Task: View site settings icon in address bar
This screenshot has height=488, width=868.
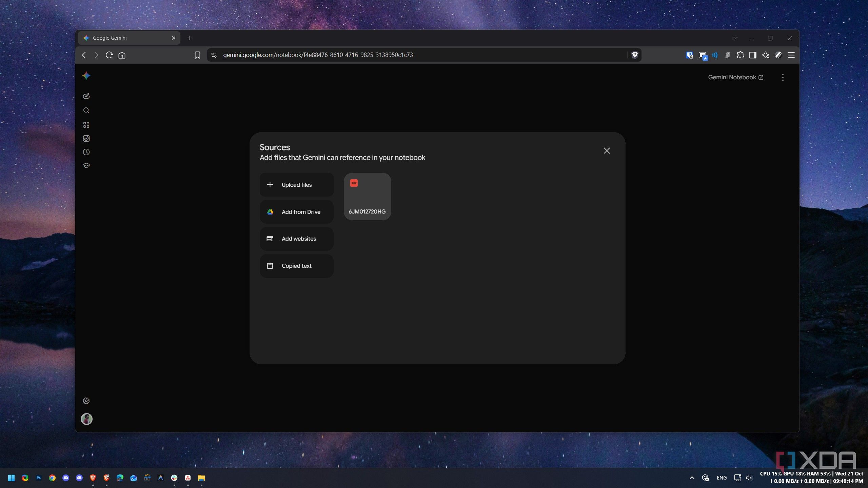Action: click(x=214, y=55)
